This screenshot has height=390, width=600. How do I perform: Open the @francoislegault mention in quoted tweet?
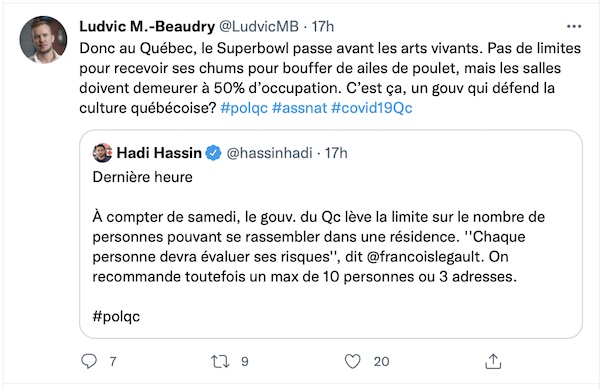point(423,256)
